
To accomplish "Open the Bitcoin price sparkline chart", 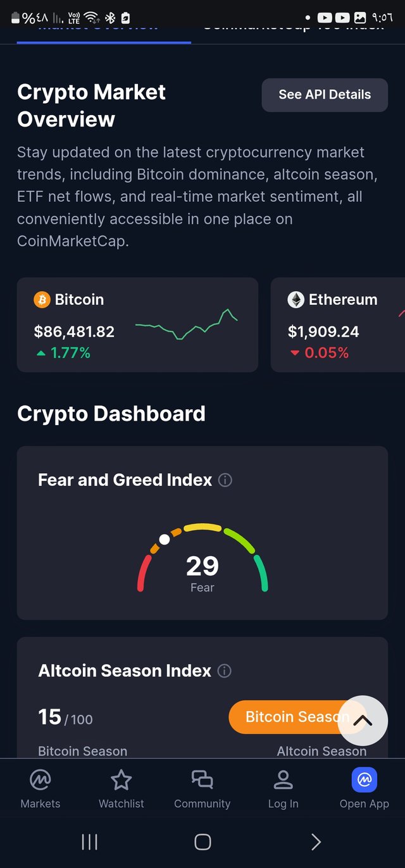I will pyautogui.click(x=186, y=325).
